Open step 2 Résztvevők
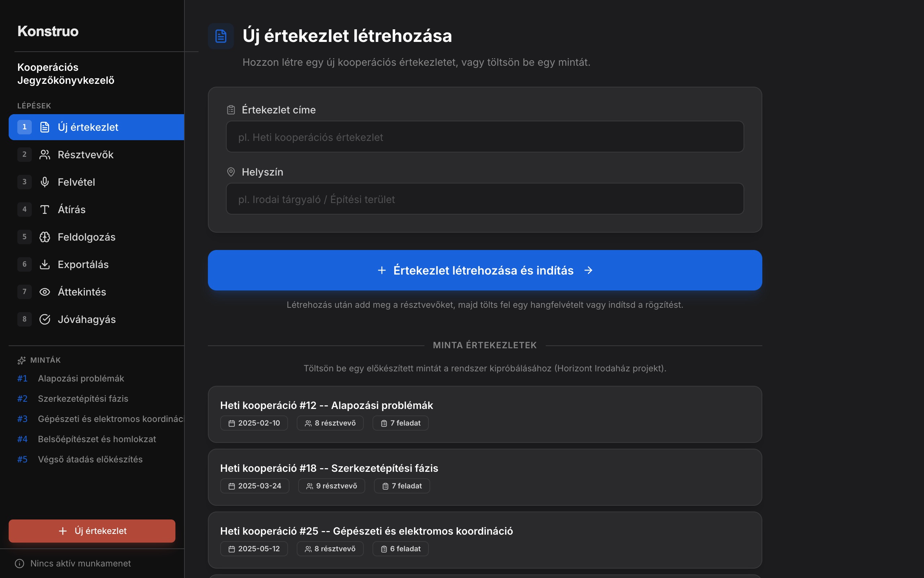This screenshot has height=578, width=924. tap(97, 155)
